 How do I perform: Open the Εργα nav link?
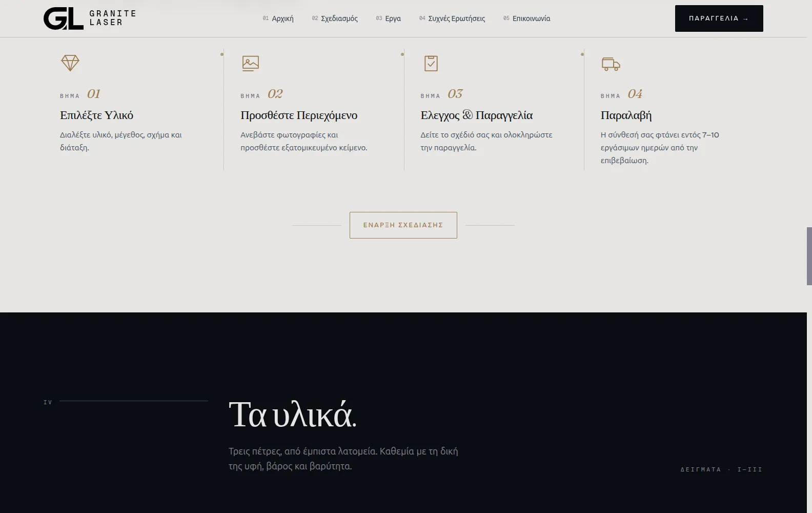click(x=388, y=18)
